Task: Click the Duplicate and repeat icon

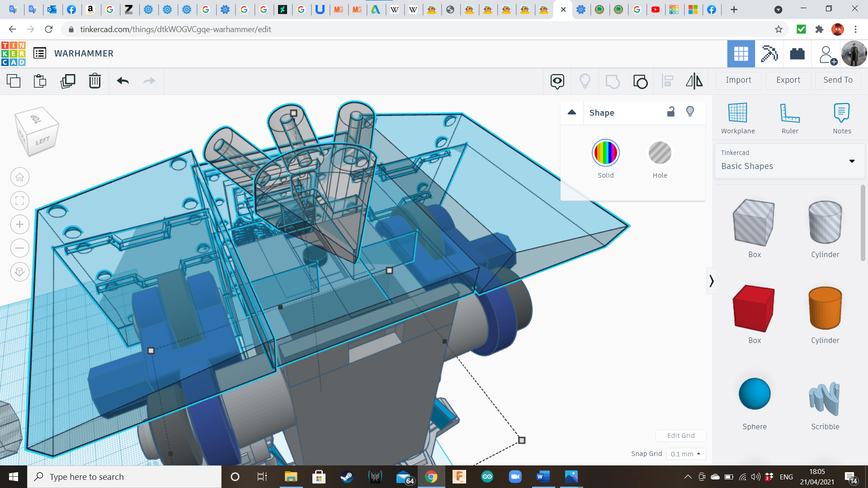Action: 68,81
